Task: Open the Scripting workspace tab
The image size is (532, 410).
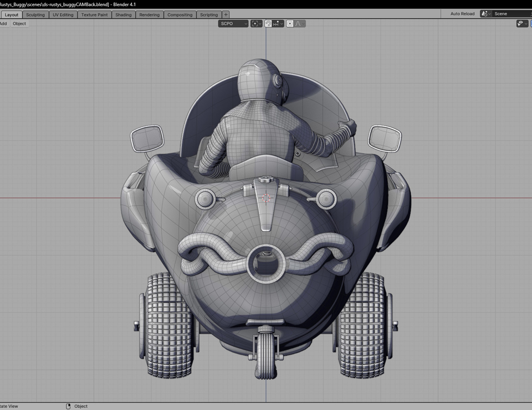Action: click(209, 15)
